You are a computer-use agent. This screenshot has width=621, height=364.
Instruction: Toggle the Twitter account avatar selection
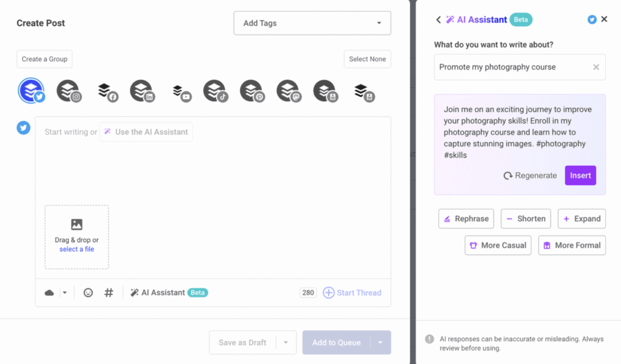tap(31, 91)
